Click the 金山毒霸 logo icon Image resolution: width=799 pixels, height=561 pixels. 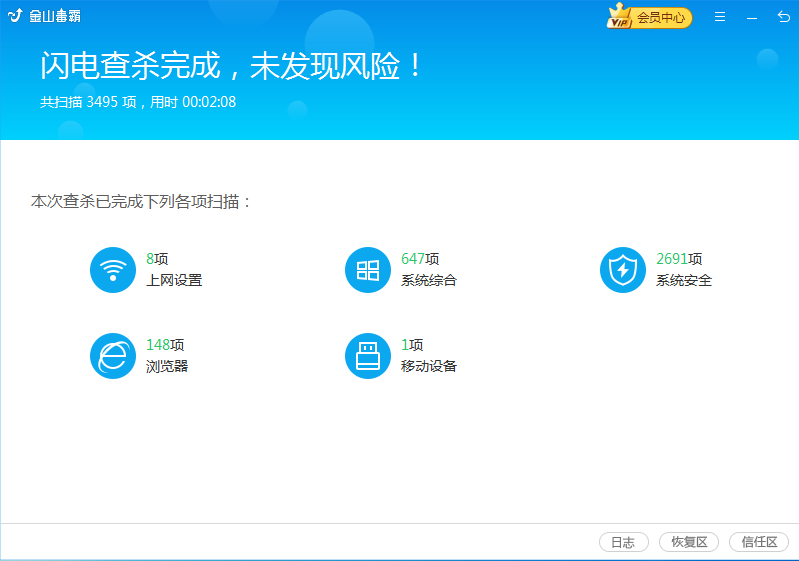15,16
